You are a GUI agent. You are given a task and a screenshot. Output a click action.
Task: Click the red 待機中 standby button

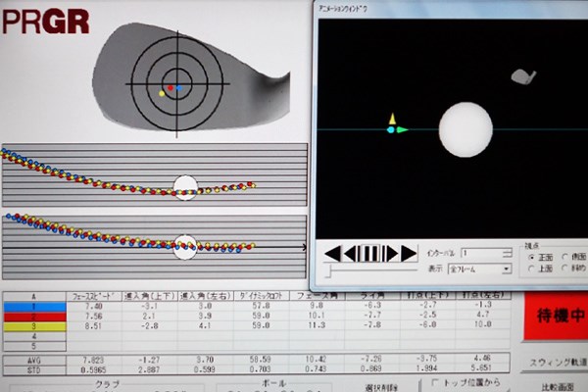(556, 316)
